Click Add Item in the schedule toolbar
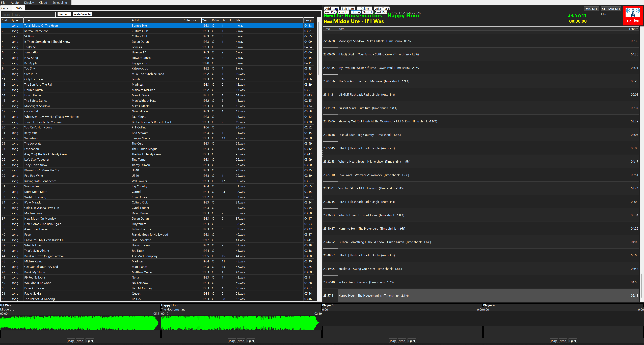The height and width of the screenshot is (345, 644). [331, 9]
